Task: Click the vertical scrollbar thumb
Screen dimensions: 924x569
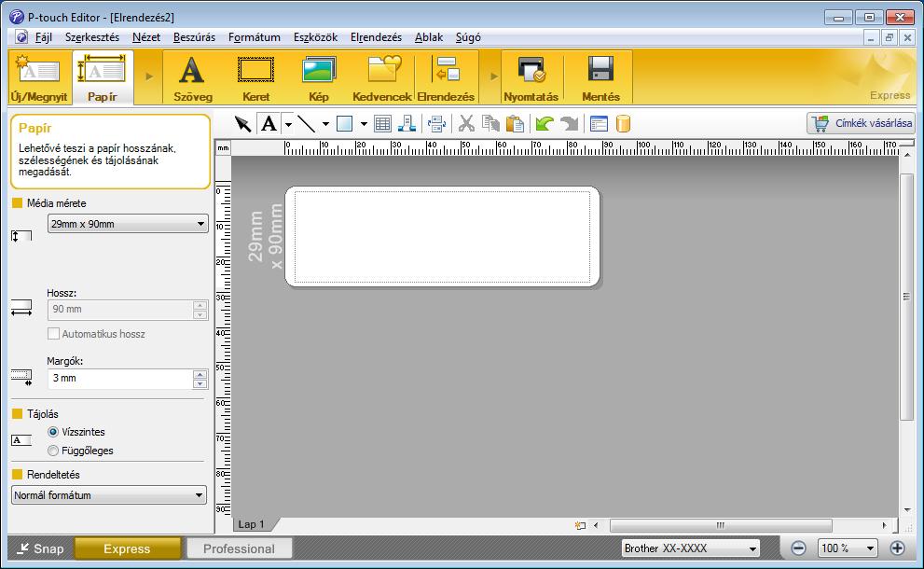Action: click(906, 297)
